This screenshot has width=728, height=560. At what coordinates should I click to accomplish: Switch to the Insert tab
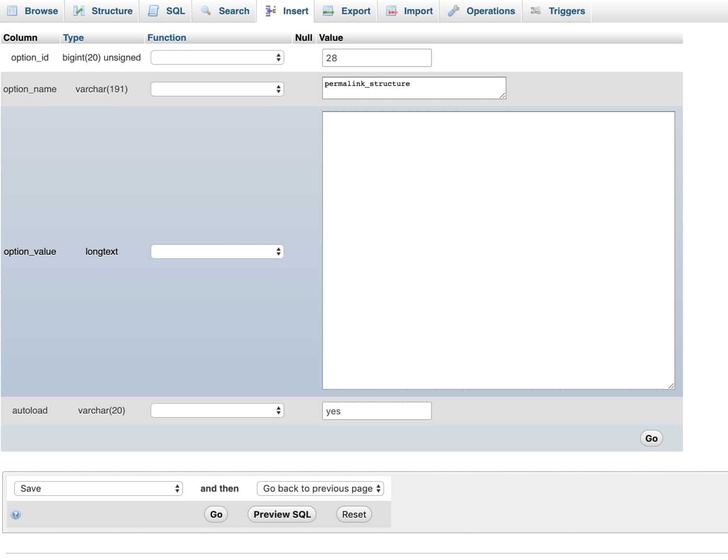tap(287, 11)
